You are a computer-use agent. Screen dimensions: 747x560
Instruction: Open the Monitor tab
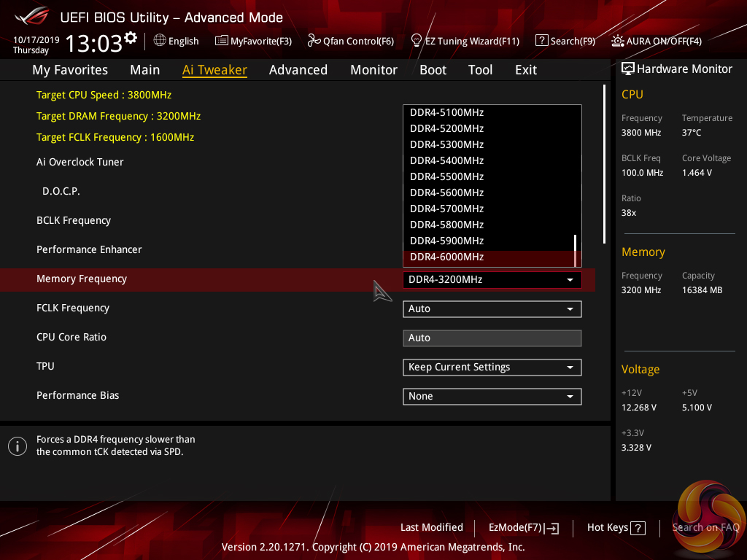(373, 70)
